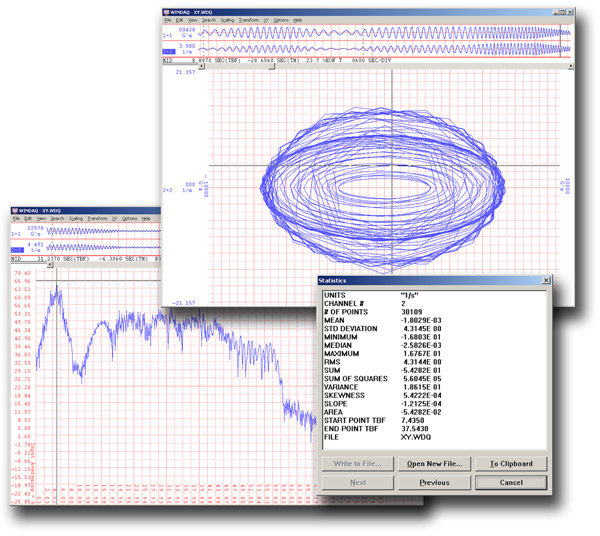The image size is (600, 536).
Task: Click the SUM OF SQUARES row in Statistics
Action: click(383, 378)
